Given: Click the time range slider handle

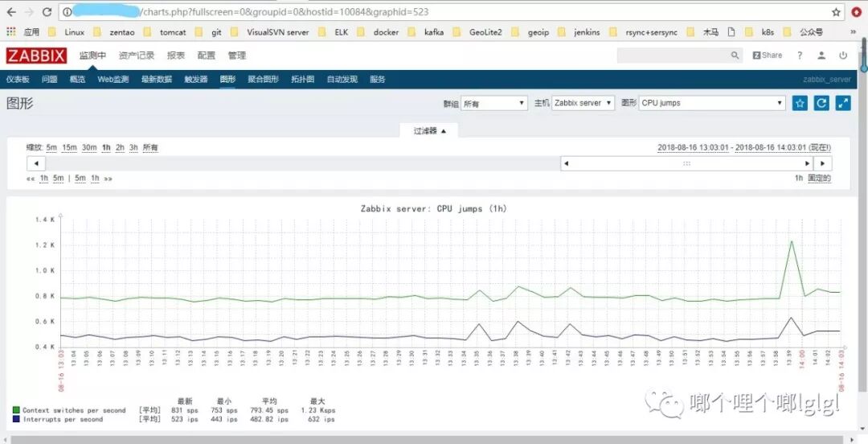Looking at the screenshot, I should click(x=686, y=163).
